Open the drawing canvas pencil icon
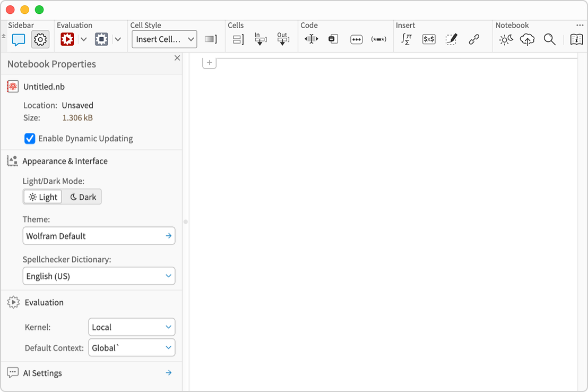The image size is (588, 392). pos(451,39)
